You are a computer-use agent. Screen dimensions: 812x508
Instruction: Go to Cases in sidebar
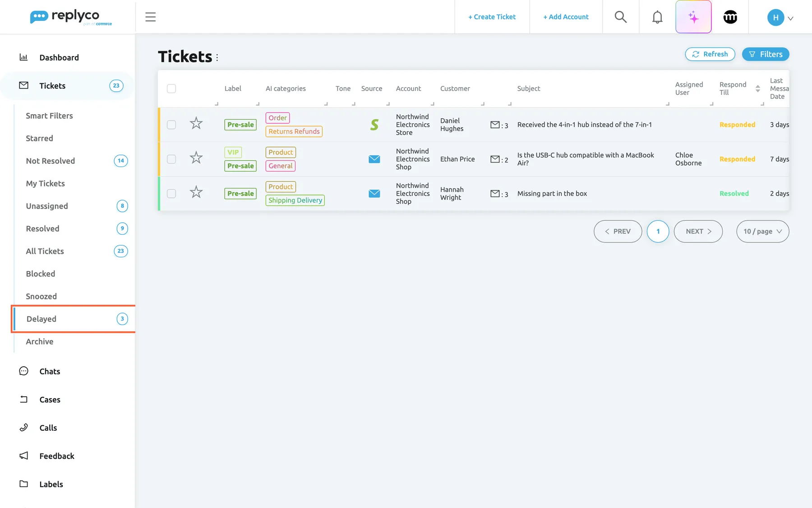[x=50, y=400]
